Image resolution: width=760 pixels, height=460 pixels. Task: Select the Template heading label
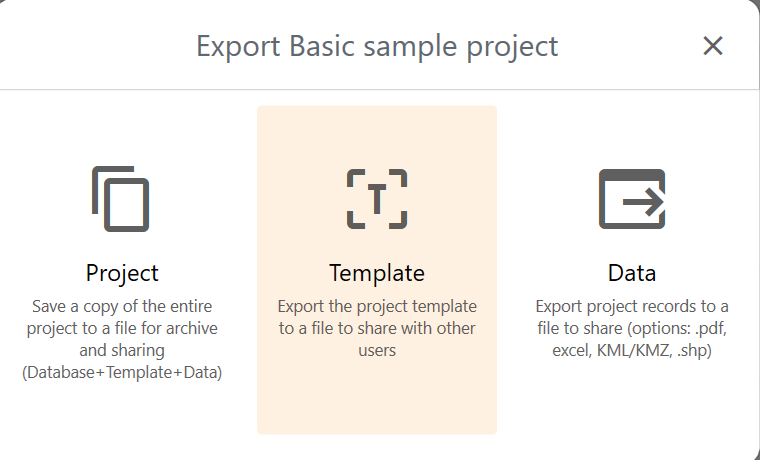377,273
